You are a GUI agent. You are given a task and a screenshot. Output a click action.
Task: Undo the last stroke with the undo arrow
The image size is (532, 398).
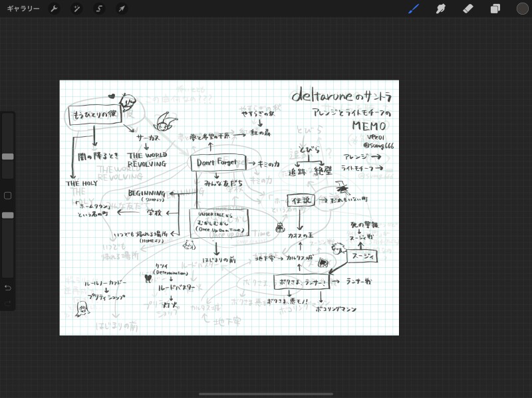tap(8, 288)
